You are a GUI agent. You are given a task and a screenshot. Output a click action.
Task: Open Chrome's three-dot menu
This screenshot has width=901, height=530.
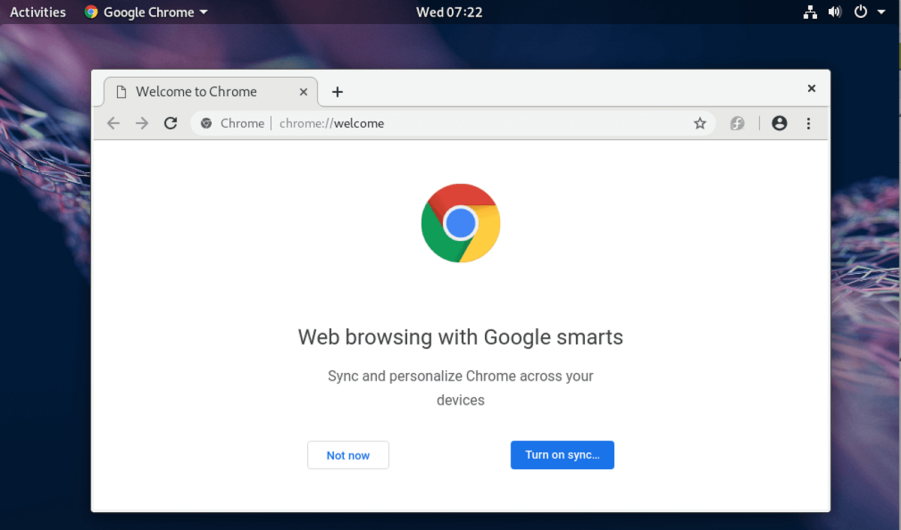click(x=808, y=123)
